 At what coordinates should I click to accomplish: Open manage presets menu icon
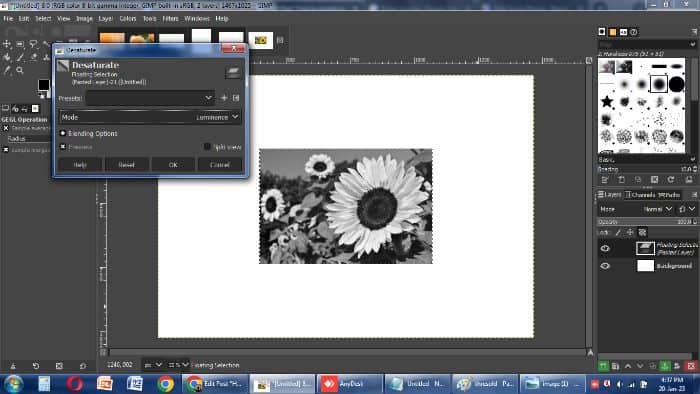(236, 98)
